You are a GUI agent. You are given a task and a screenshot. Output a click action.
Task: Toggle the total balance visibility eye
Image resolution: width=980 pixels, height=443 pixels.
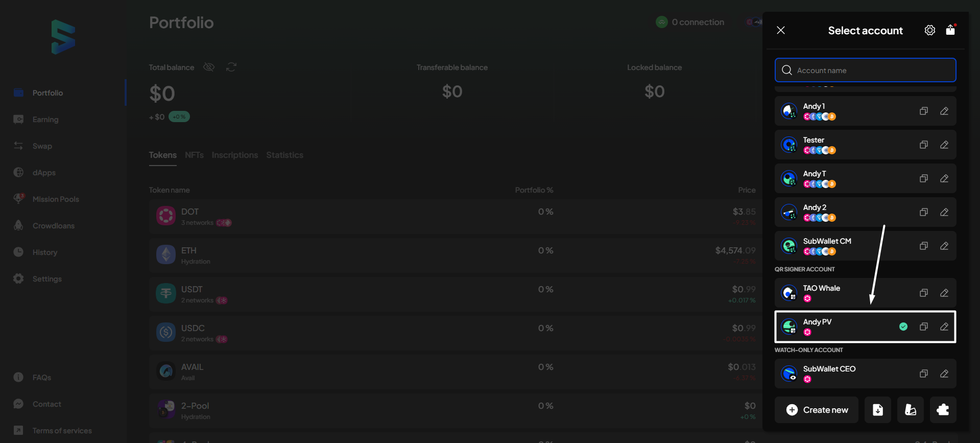[209, 67]
